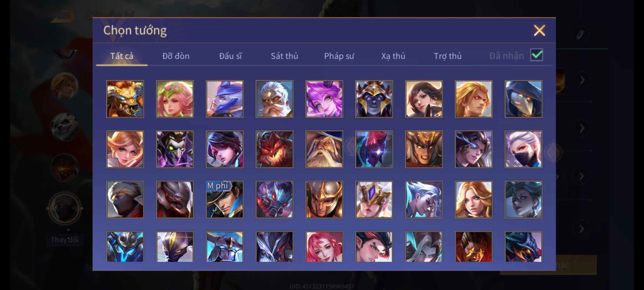Choose the white-bearded old hero with forehead gem
Image resolution: width=644 pixels, height=290 pixels.
(x=275, y=99)
